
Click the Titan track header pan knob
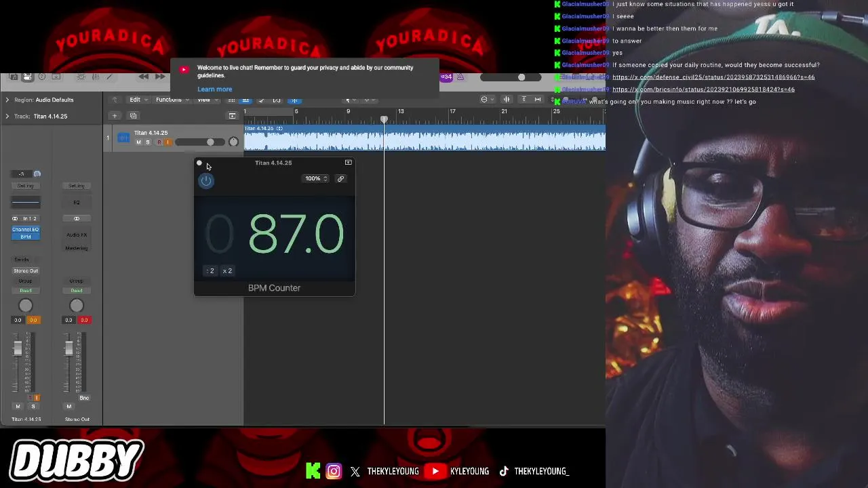tap(233, 142)
